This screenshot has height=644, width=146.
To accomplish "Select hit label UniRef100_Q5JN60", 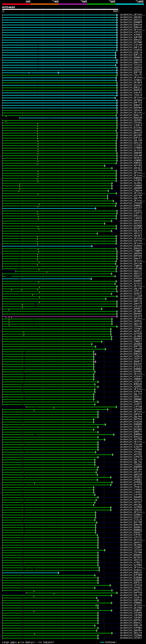I will (x=131, y=312).
